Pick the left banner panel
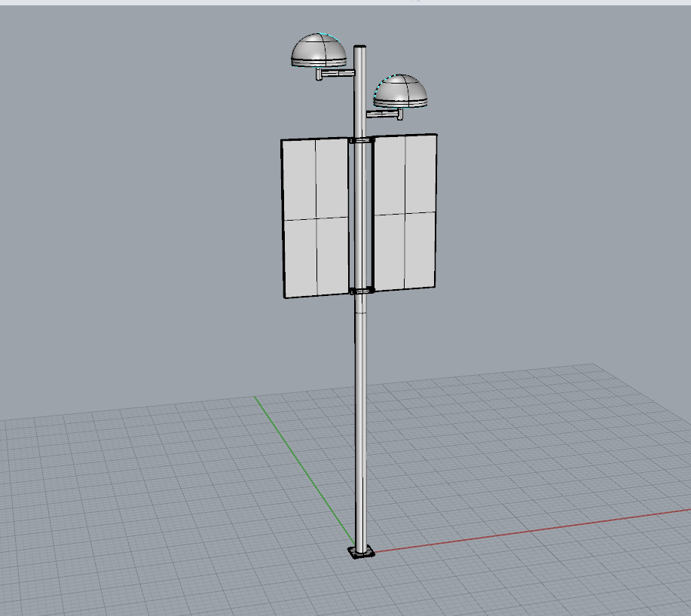 [316, 218]
